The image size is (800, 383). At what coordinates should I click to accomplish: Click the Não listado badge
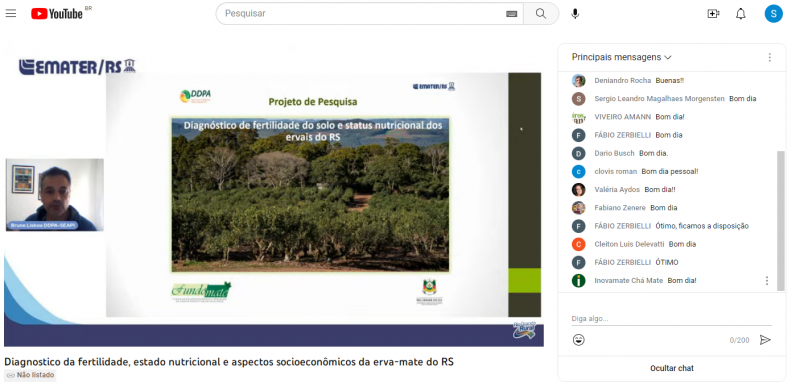point(30,375)
